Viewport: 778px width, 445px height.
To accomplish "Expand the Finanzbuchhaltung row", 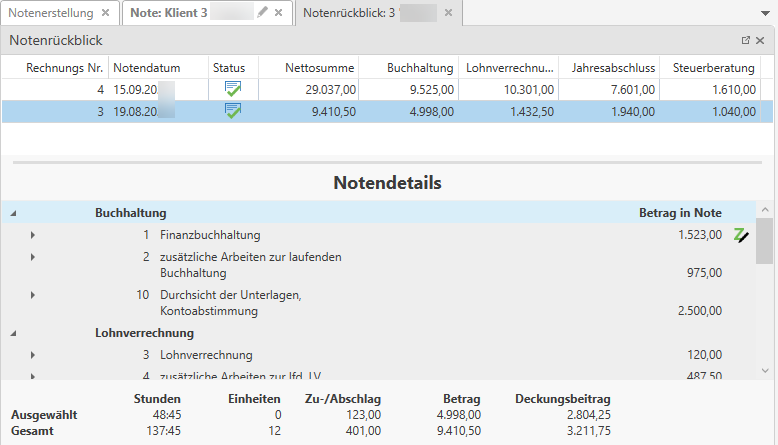I will pos(32,235).
